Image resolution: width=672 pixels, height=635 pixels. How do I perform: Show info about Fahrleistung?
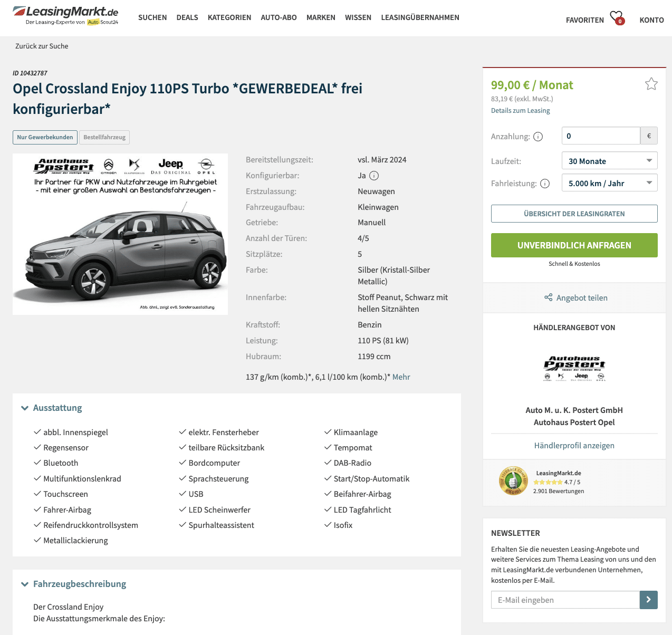[545, 184]
